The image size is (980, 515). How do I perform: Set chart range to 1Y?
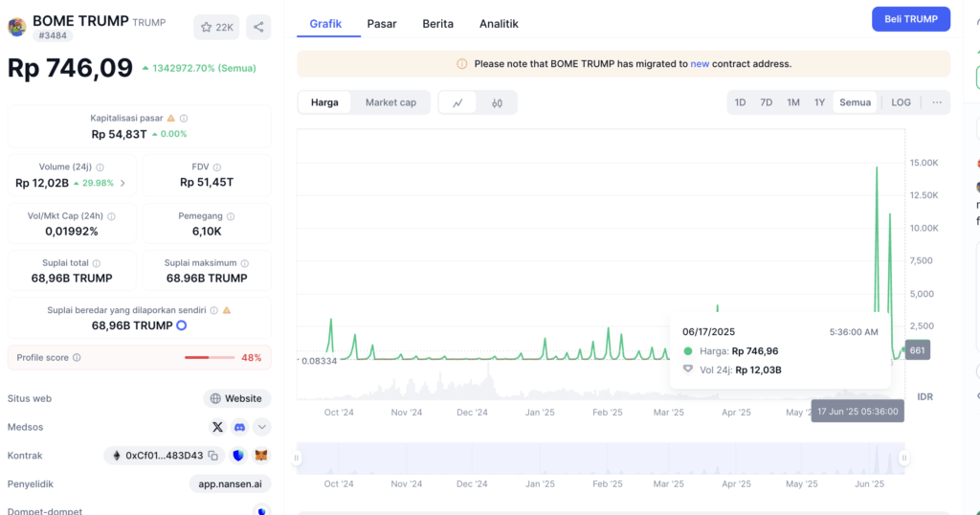click(819, 102)
